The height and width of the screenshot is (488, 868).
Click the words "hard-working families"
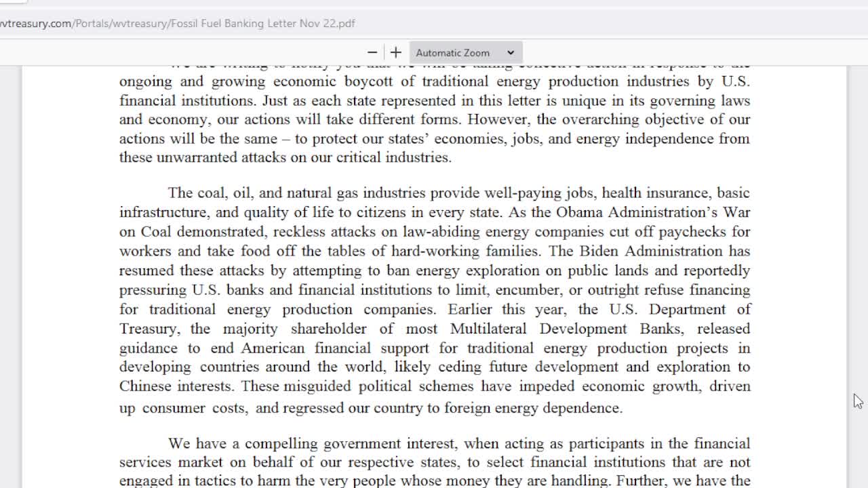[x=464, y=251]
